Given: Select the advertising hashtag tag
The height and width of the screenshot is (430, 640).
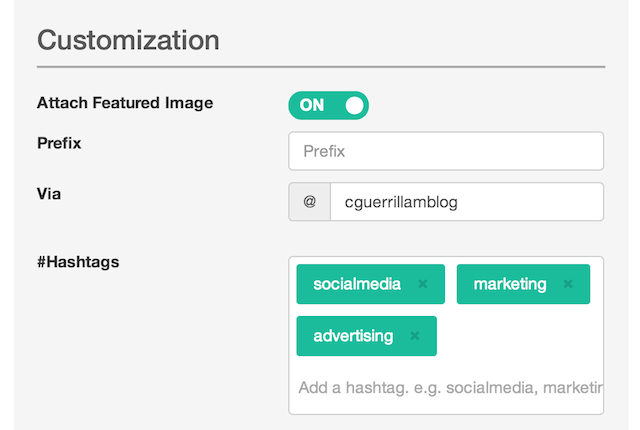Looking at the screenshot, I should 353,336.
